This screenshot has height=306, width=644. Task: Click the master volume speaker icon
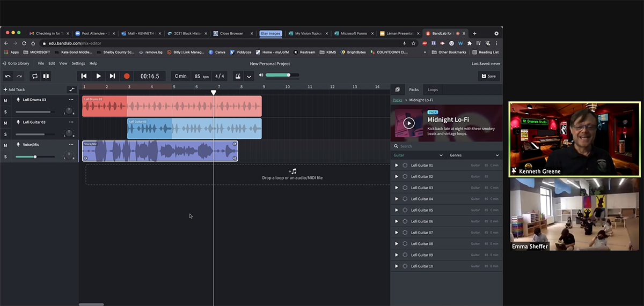click(261, 75)
